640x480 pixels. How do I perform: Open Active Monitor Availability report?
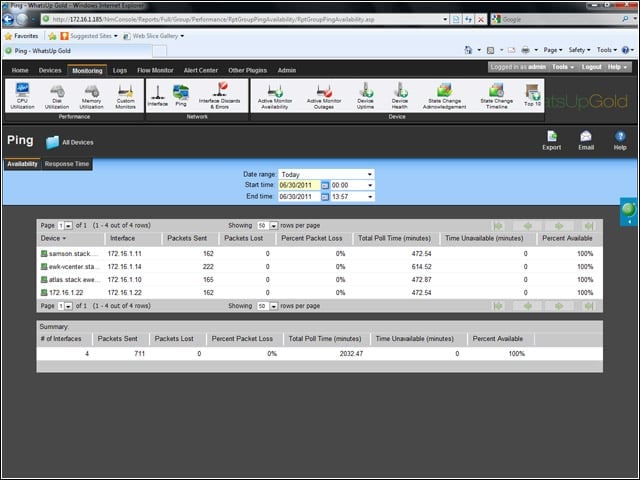275,96
